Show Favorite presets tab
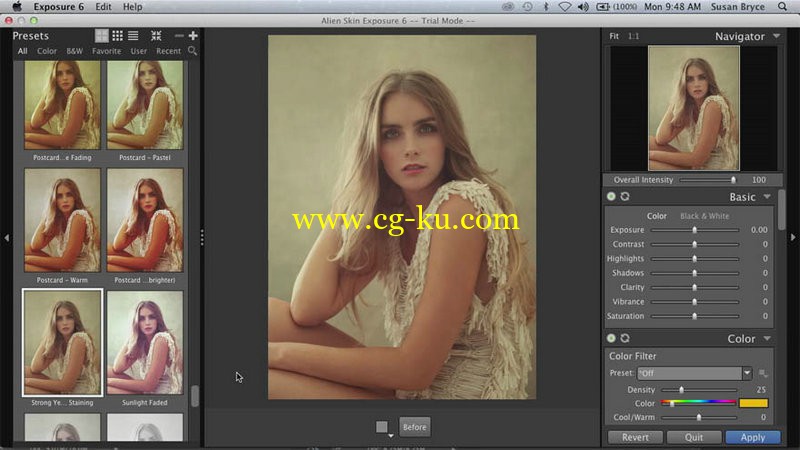800x450 pixels. click(x=107, y=51)
